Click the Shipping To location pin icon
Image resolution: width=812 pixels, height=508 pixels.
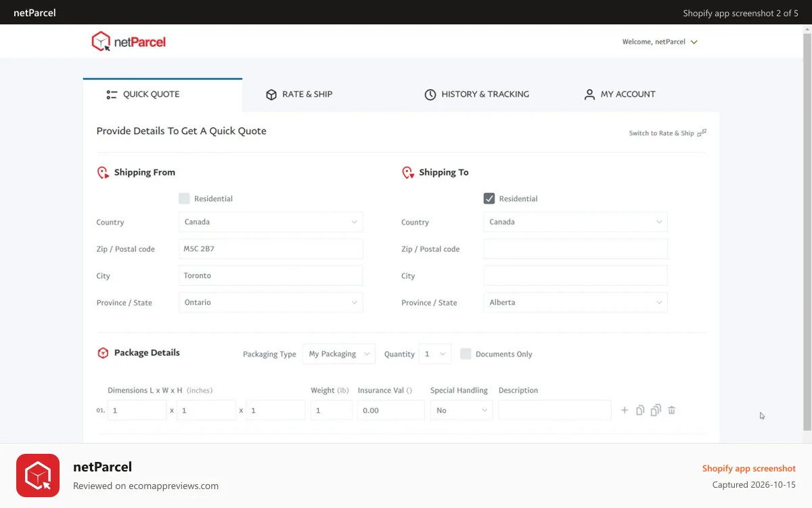coord(407,173)
